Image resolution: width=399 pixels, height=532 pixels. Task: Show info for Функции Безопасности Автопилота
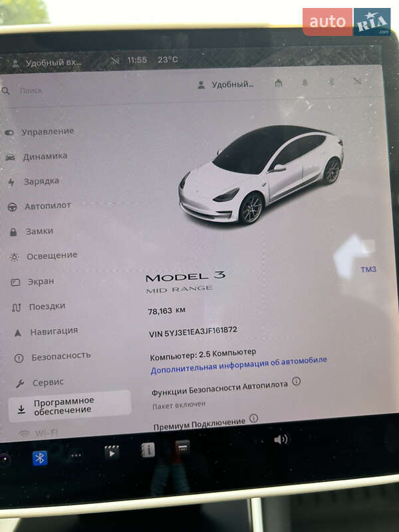[296, 381]
